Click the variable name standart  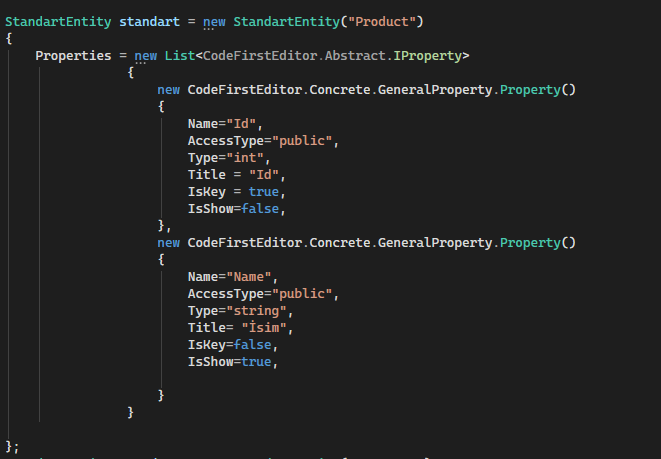152,21
